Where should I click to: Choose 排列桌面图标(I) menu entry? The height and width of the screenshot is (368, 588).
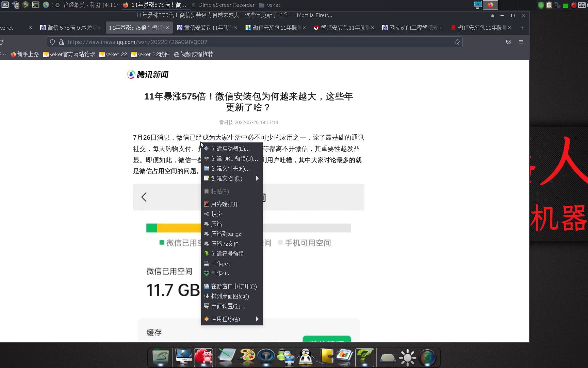(232, 296)
